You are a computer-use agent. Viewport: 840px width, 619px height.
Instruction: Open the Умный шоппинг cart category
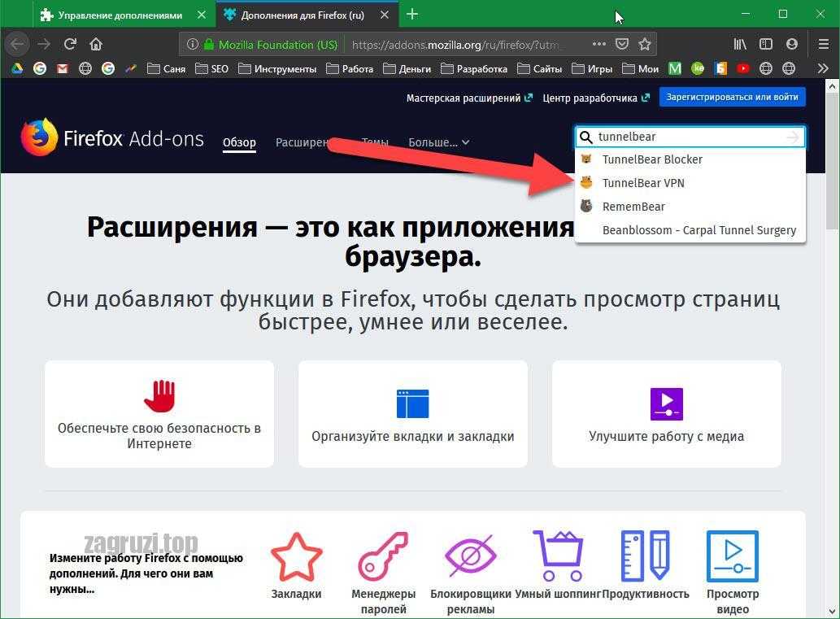point(558,565)
